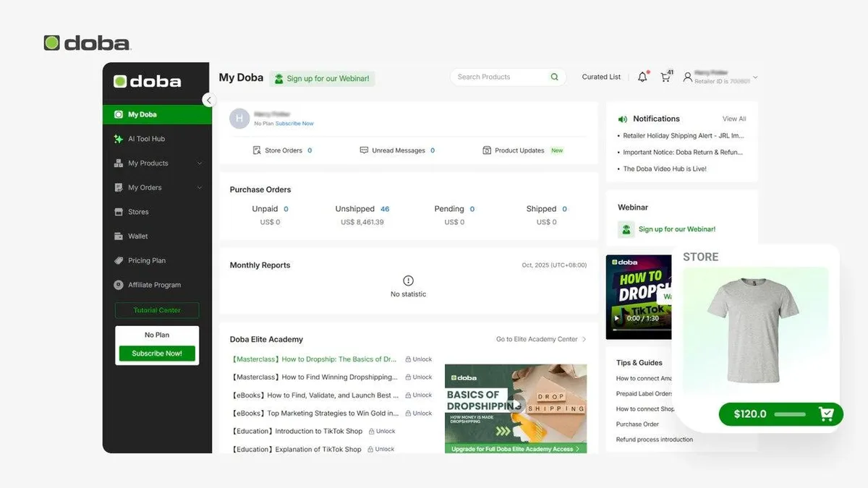Expand the My Orders submenu
This screenshot has width=868, height=488.
200,188
